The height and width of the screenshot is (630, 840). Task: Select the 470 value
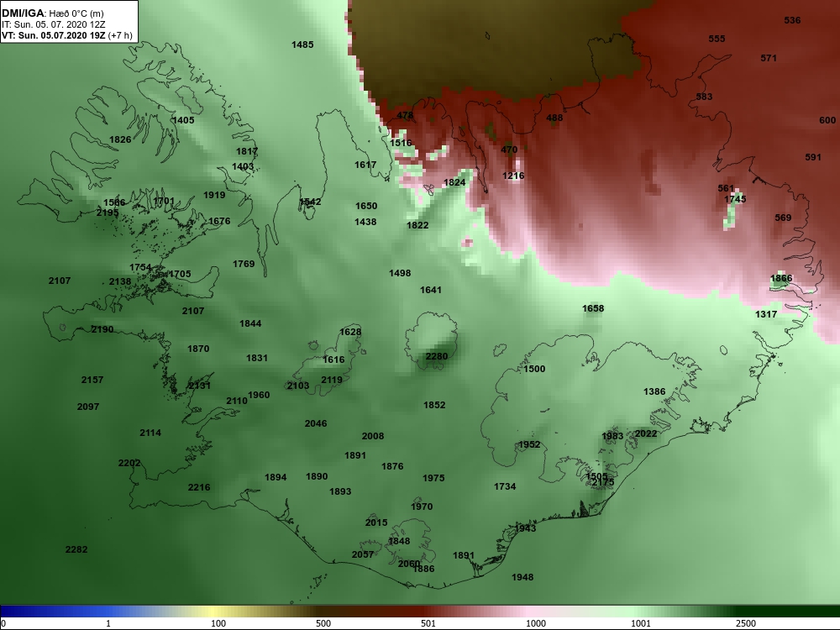point(510,150)
